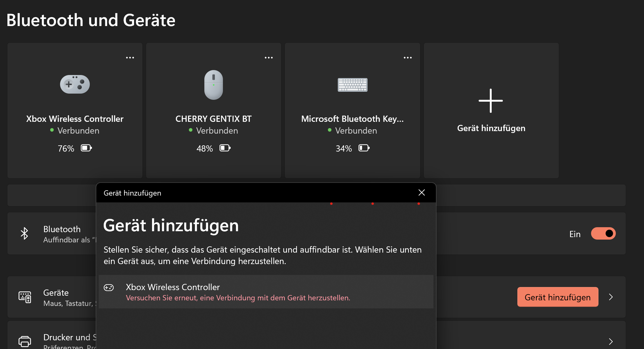Expand the Geräte row chevron
Screen dimensions: 644x349
point(611,297)
